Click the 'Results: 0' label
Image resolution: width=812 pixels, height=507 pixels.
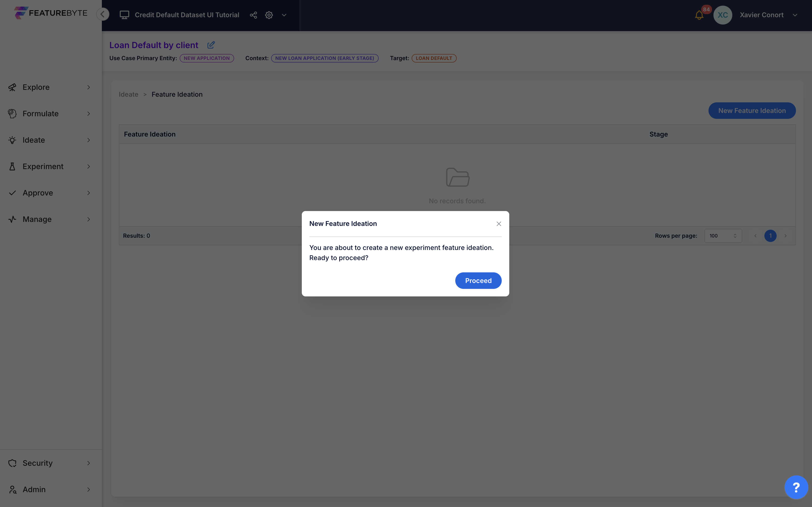point(137,236)
